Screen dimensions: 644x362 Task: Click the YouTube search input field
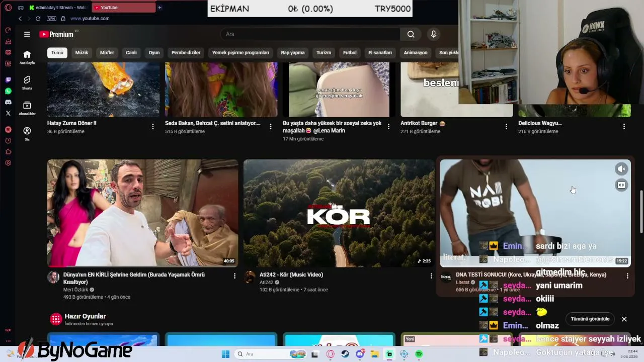pos(310,34)
